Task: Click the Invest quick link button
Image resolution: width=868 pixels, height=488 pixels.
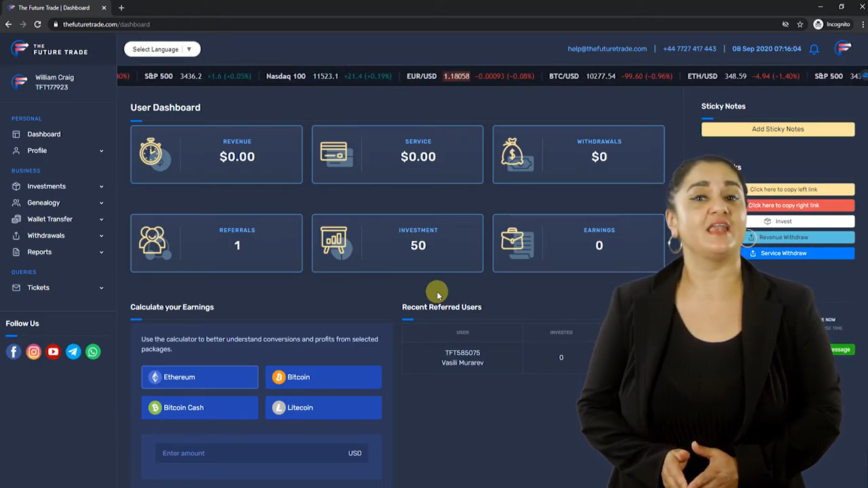Action: [799, 221]
